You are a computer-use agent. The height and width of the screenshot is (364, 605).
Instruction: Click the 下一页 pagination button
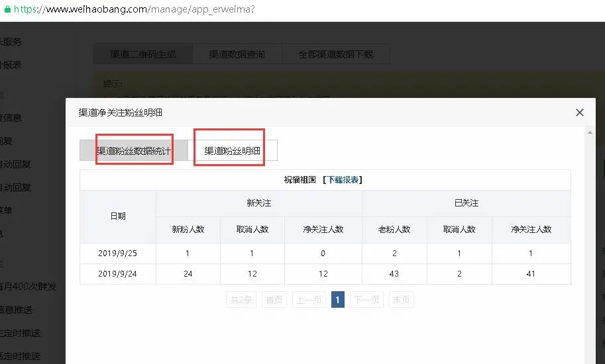(x=366, y=300)
